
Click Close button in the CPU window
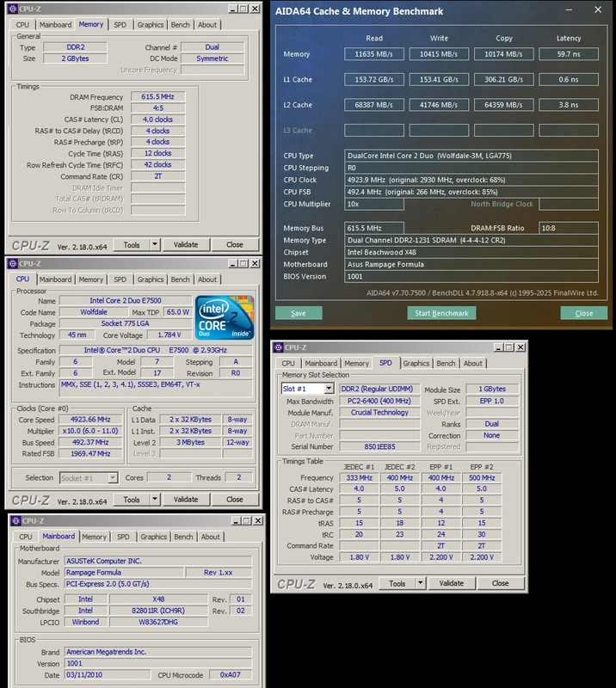(235, 499)
